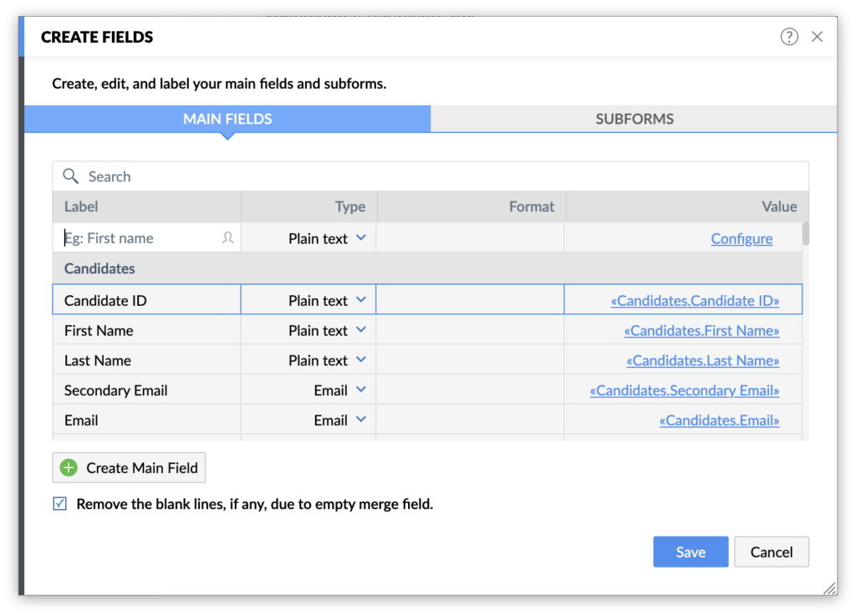The width and height of the screenshot is (856, 616).
Task: Select the Main Fields tab
Action: pos(227,119)
